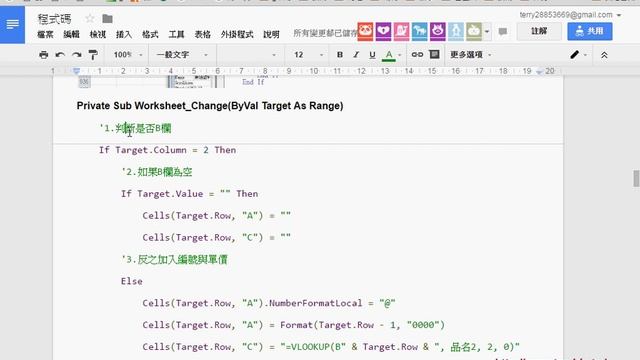Collapse the menus with the double chevron
The image size is (640, 360).
[x=604, y=55]
